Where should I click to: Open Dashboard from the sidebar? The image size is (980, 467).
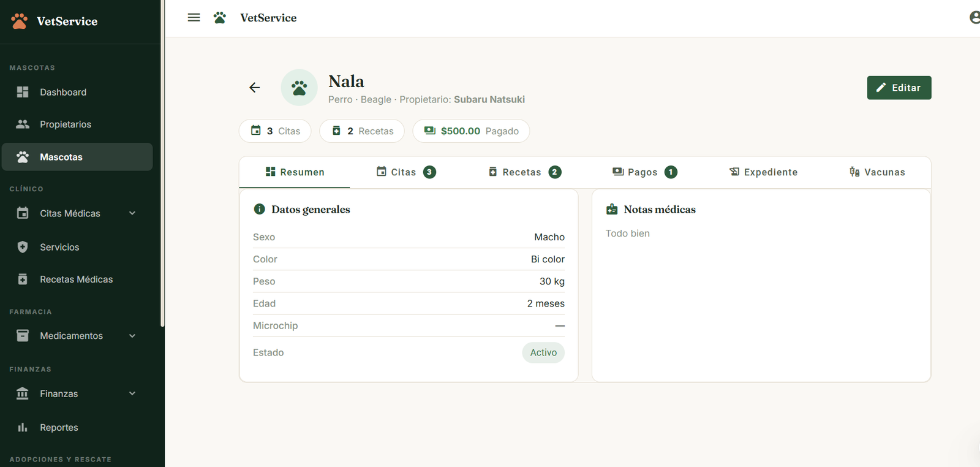tap(77, 92)
